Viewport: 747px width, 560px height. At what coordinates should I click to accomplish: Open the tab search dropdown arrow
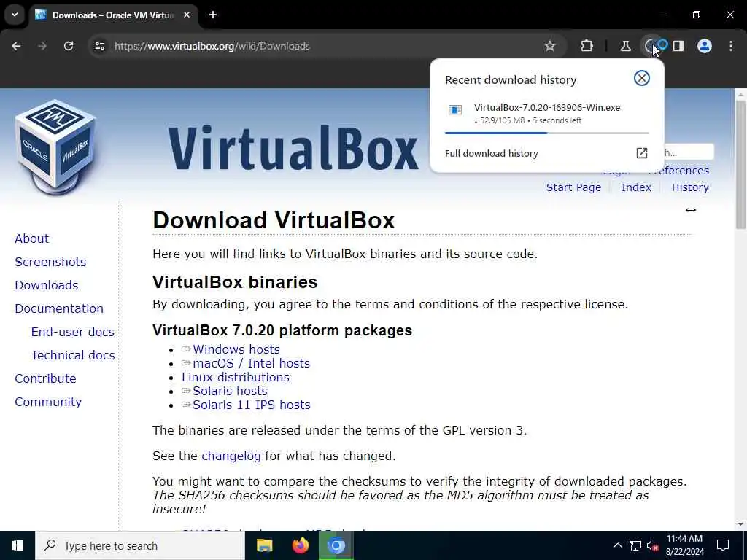15,15
